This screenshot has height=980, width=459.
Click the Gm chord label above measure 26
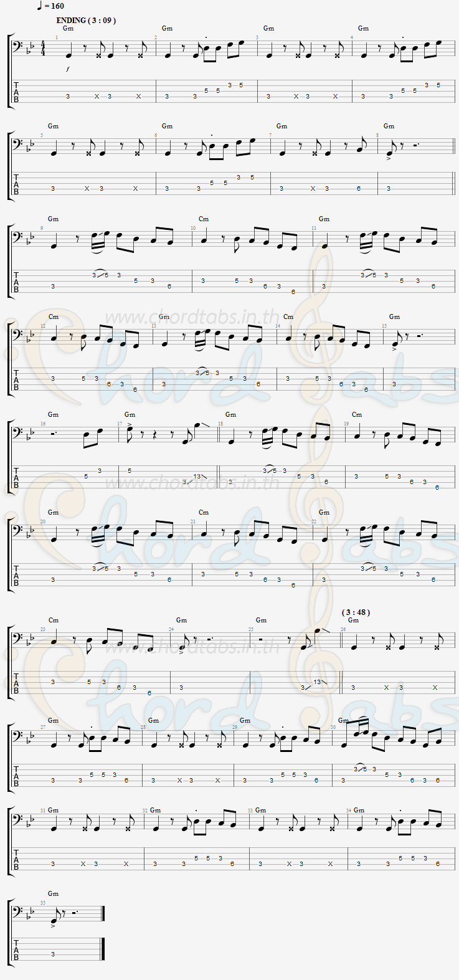(353, 621)
